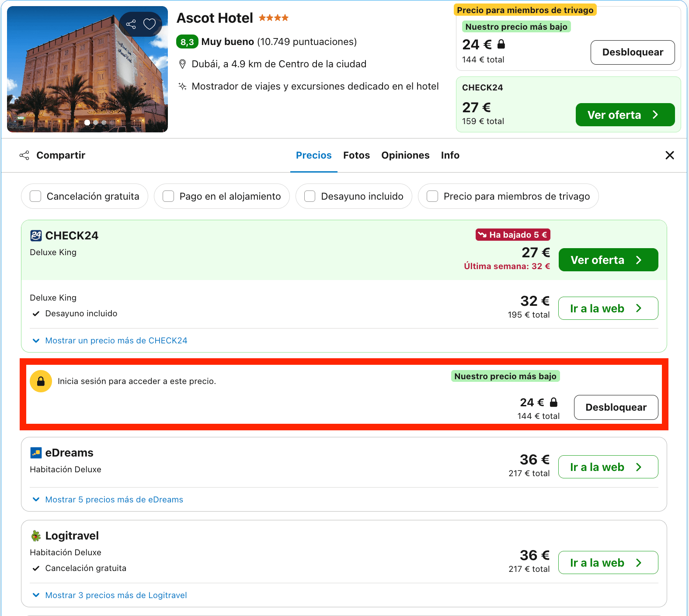Click Ver oferta for CHECK24 Deluxe King 27 €
Screen dimensions: 689x616
(x=608, y=260)
